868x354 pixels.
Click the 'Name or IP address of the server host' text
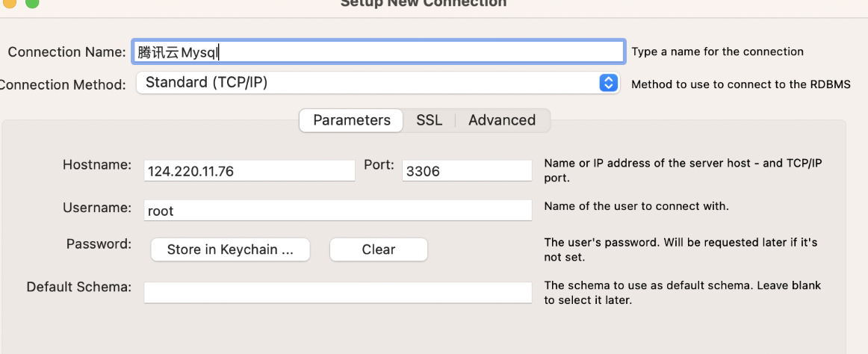coord(683,171)
